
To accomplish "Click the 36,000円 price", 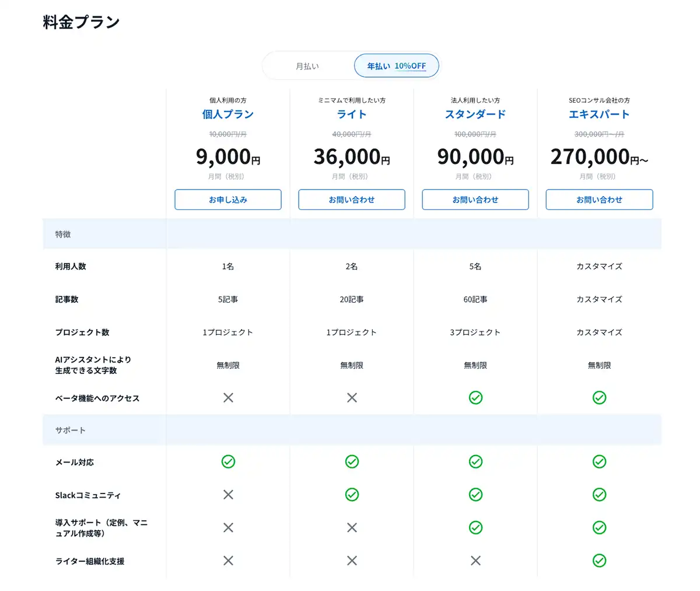I will click(352, 156).
